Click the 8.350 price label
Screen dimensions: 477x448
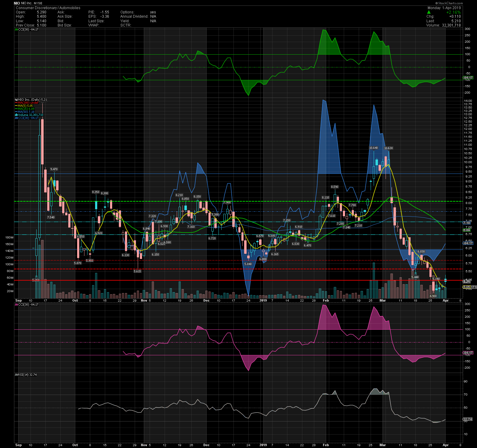click(96, 192)
